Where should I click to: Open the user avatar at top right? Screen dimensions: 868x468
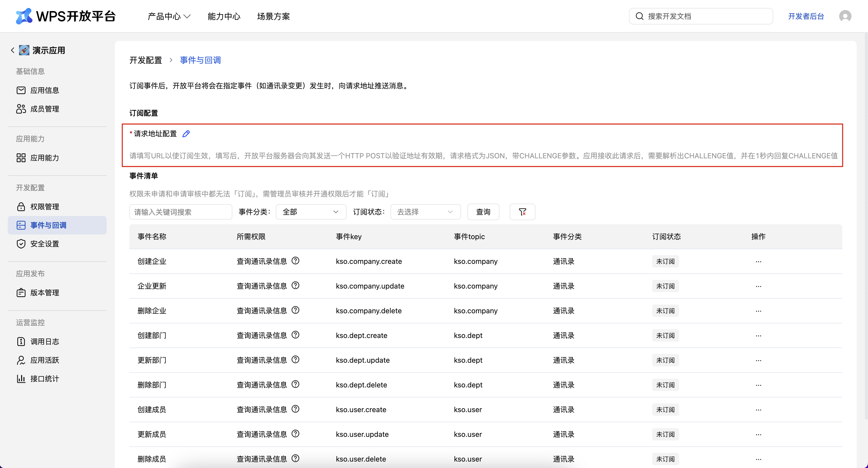click(x=846, y=16)
